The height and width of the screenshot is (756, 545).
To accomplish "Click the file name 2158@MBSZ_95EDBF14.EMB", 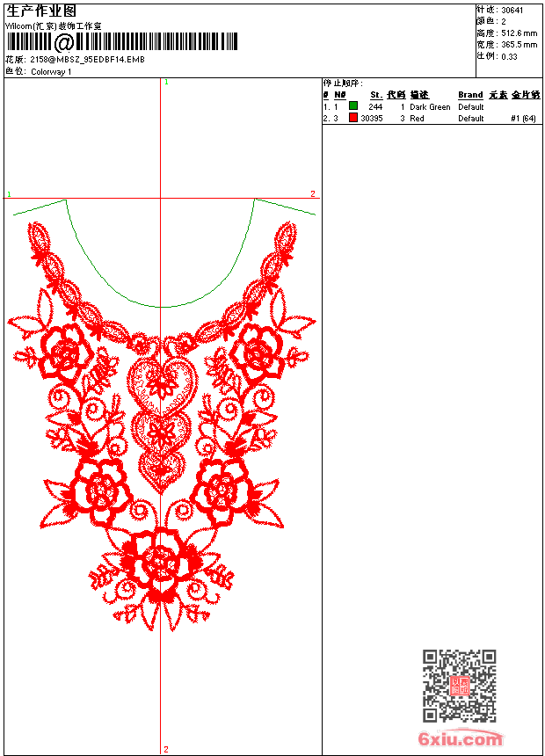I will (88, 59).
